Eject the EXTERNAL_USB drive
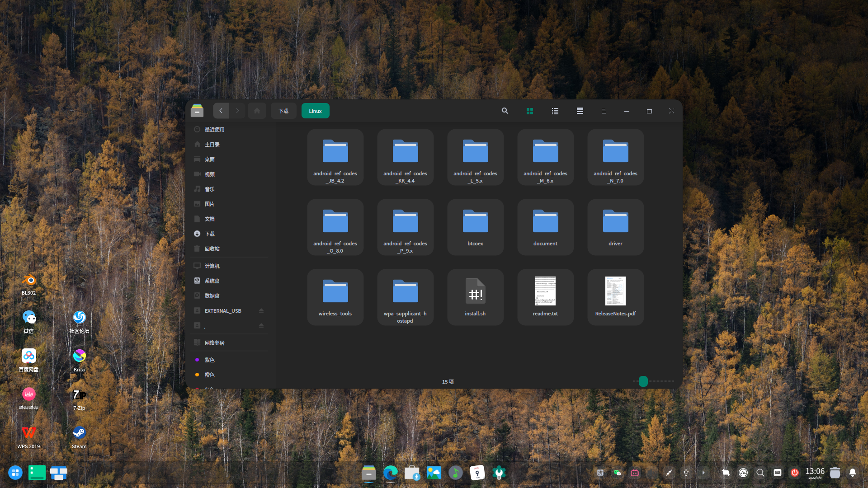The width and height of the screenshot is (868, 488). 261,311
